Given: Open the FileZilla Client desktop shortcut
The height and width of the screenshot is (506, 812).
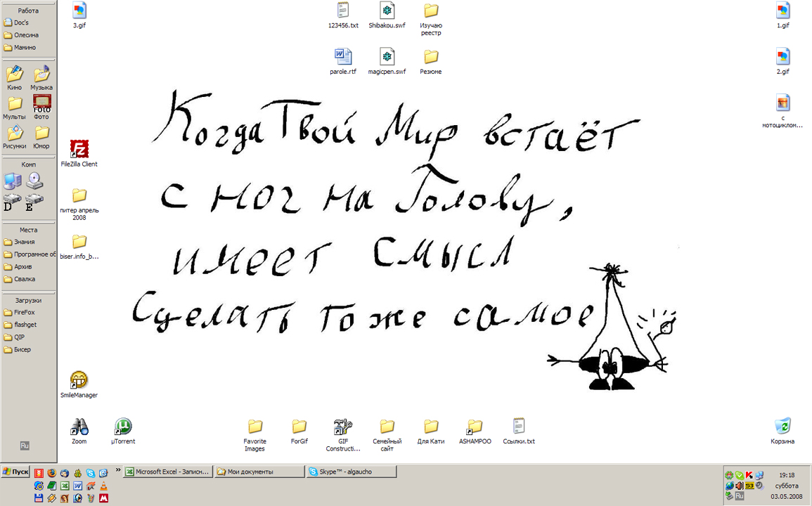Looking at the screenshot, I should click(79, 149).
